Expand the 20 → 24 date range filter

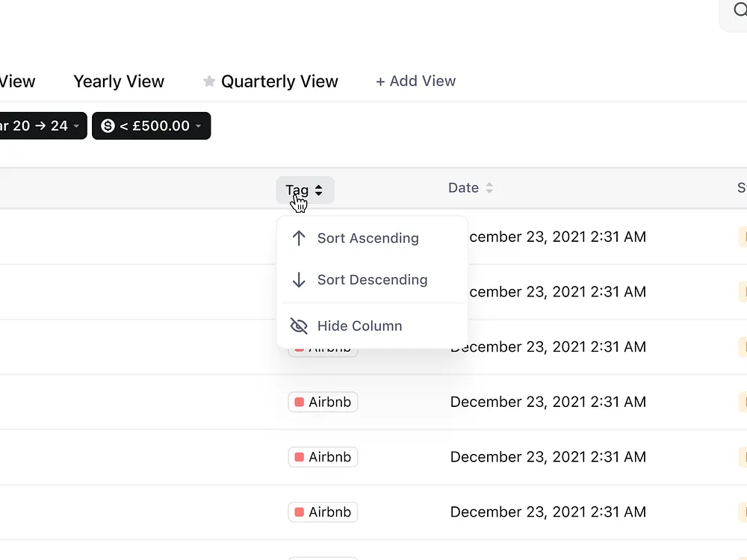click(x=75, y=126)
